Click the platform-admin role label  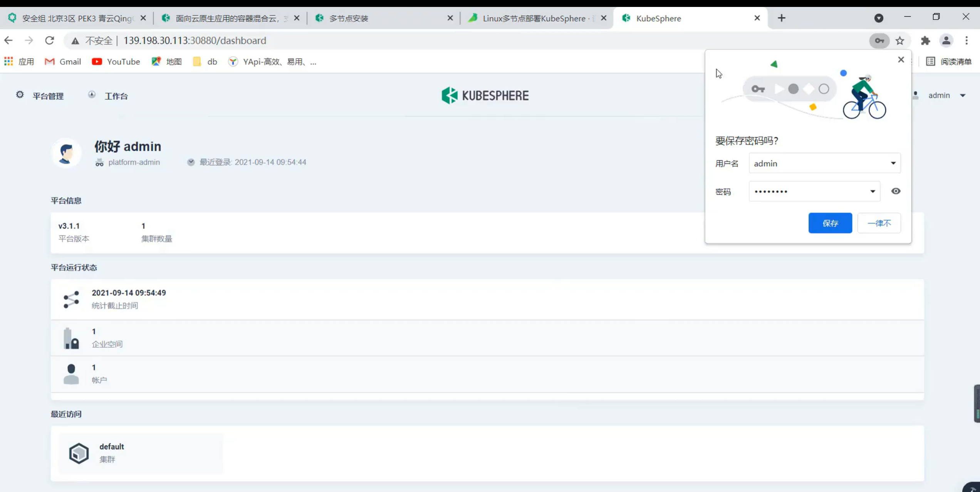click(134, 162)
